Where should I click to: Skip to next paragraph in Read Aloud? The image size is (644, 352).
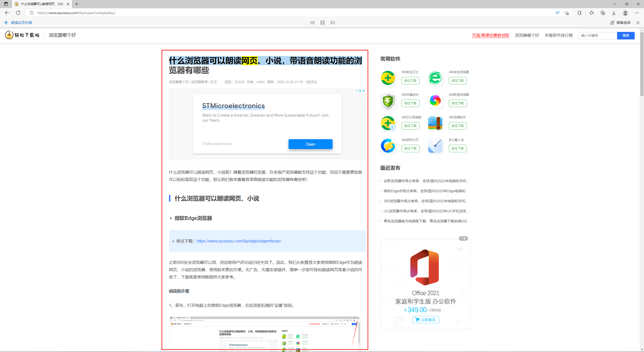coord(333,23)
